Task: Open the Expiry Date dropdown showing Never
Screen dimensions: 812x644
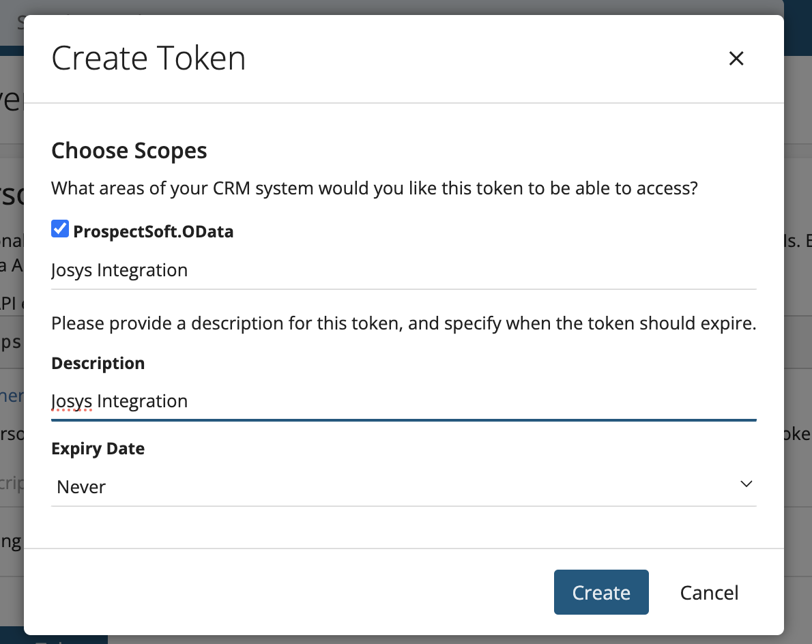Action: coord(403,487)
